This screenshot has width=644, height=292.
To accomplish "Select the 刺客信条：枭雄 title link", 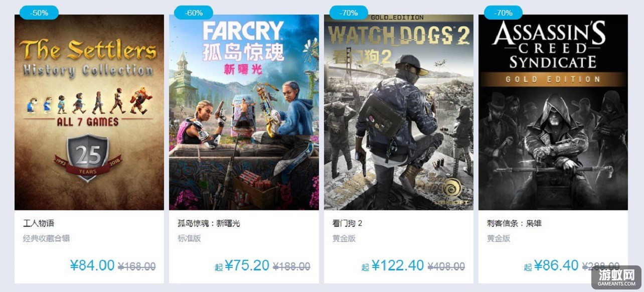I will click(514, 223).
